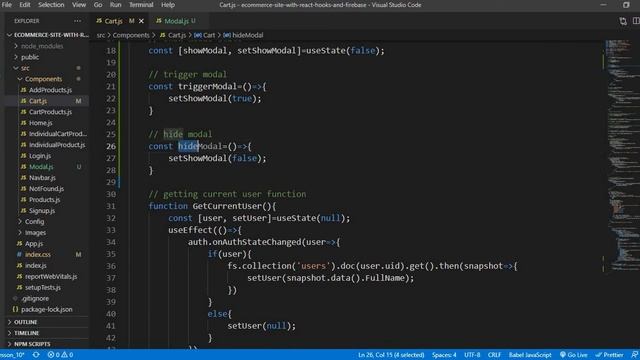640x360 pixels.
Task: Click the sync changes icon in status bar
Action: pos(36,355)
